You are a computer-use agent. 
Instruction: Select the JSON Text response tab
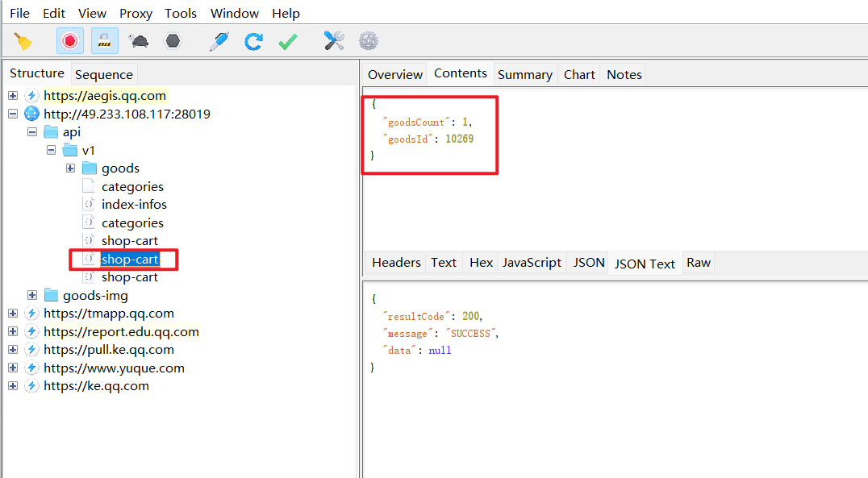point(645,264)
